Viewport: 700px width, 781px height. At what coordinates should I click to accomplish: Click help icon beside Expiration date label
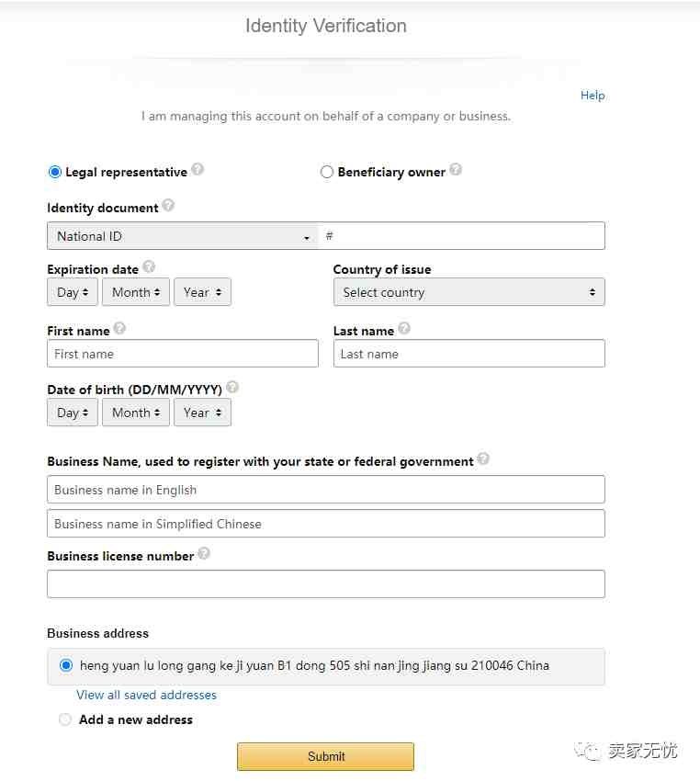coord(149,266)
